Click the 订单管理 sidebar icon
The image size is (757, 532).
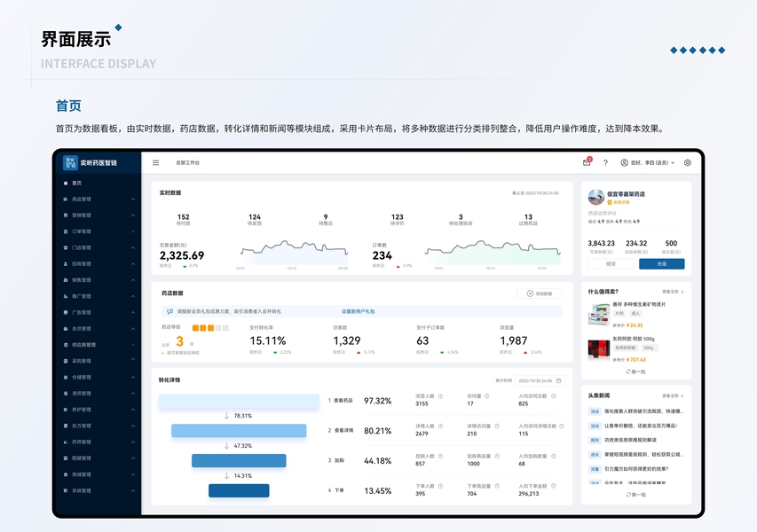click(66, 231)
